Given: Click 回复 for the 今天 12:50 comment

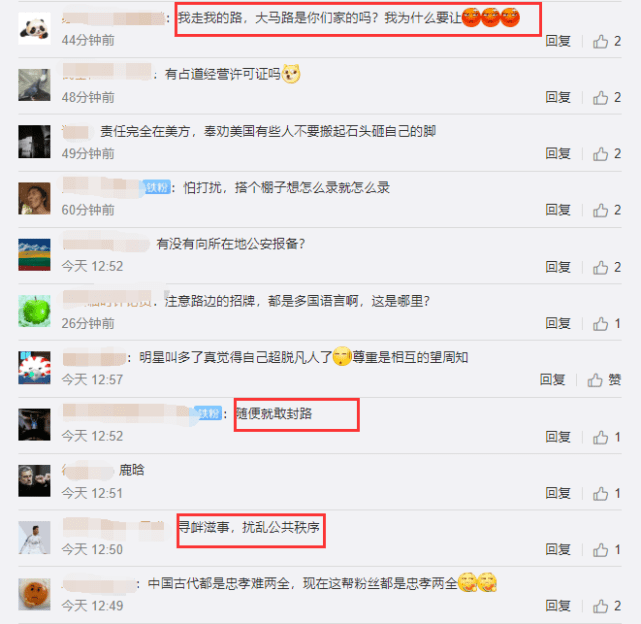Looking at the screenshot, I should click(x=558, y=550).
